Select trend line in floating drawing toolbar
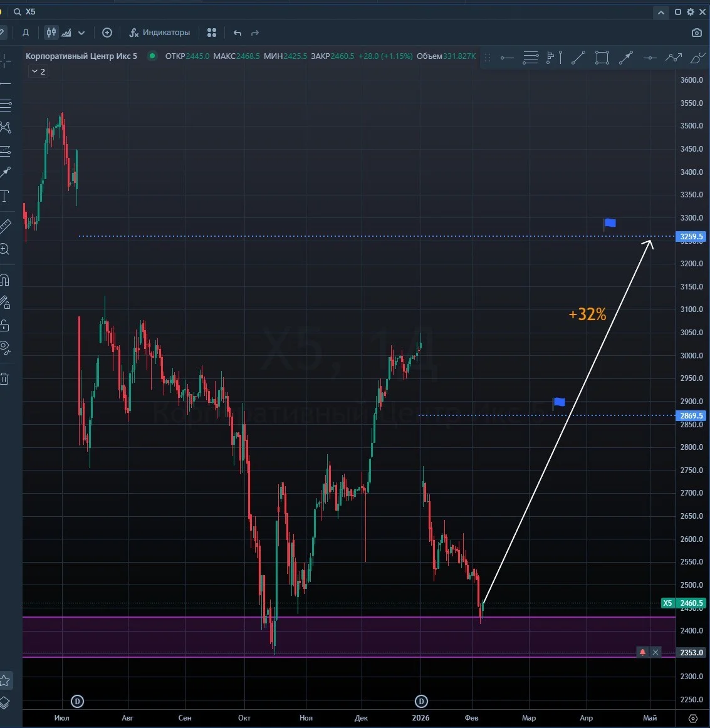Image resolution: width=710 pixels, height=728 pixels. (x=578, y=58)
